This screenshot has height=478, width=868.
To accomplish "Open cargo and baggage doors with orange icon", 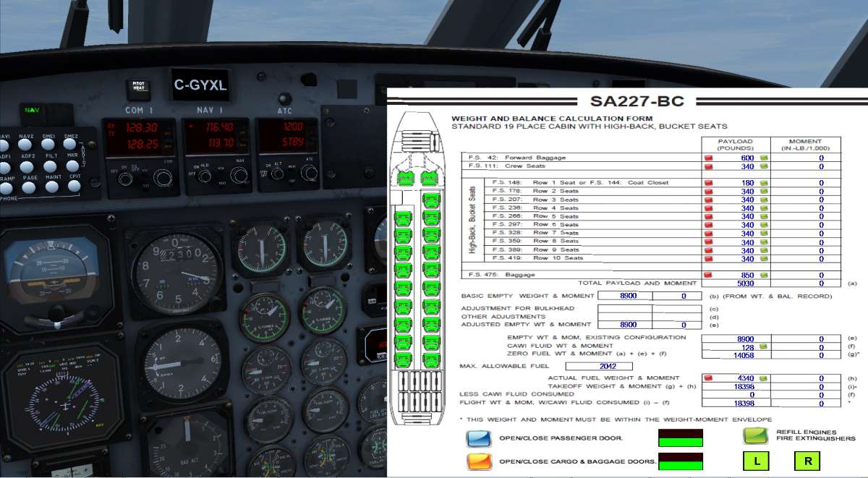I will (477, 461).
